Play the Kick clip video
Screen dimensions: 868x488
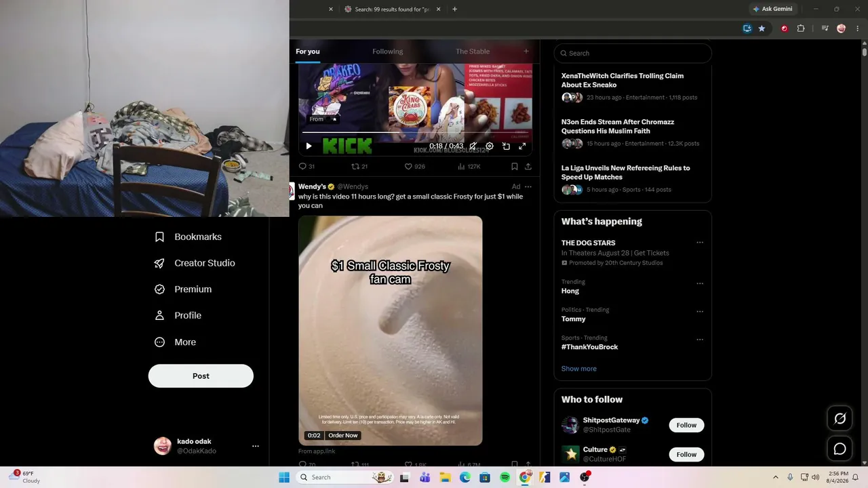(309, 146)
